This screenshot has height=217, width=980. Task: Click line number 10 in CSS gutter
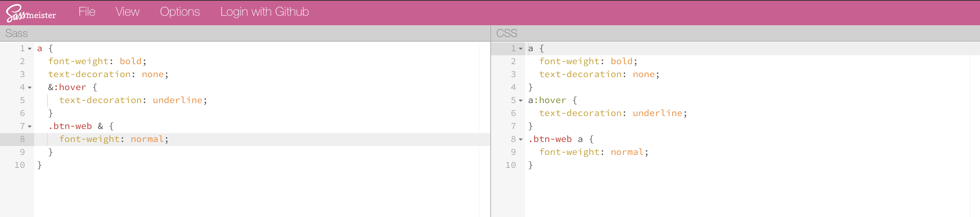pyautogui.click(x=510, y=165)
